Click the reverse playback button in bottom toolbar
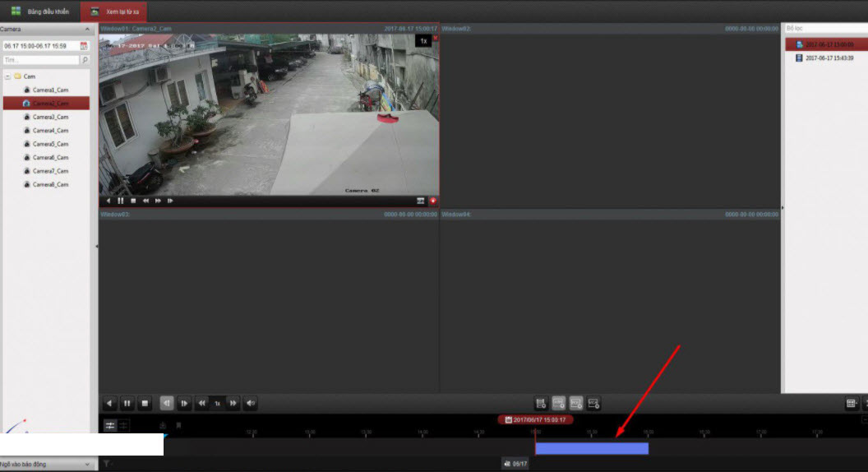Screen dimensions: 868x472 coord(109,404)
